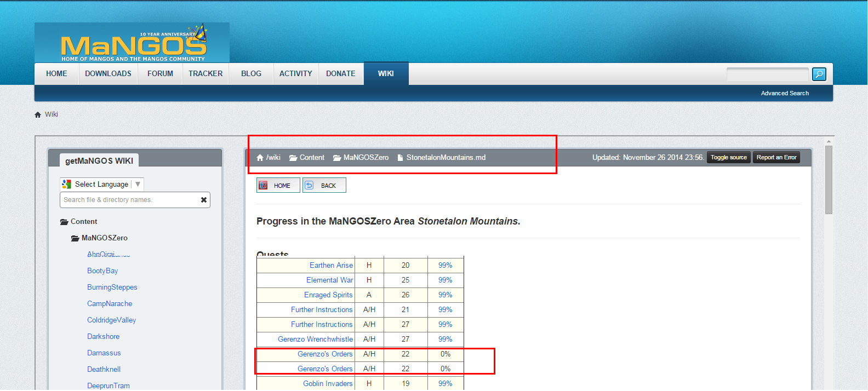Screen dimensions: 868x391
Task: Clear the file search with the X icon
Action: pos(204,200)
